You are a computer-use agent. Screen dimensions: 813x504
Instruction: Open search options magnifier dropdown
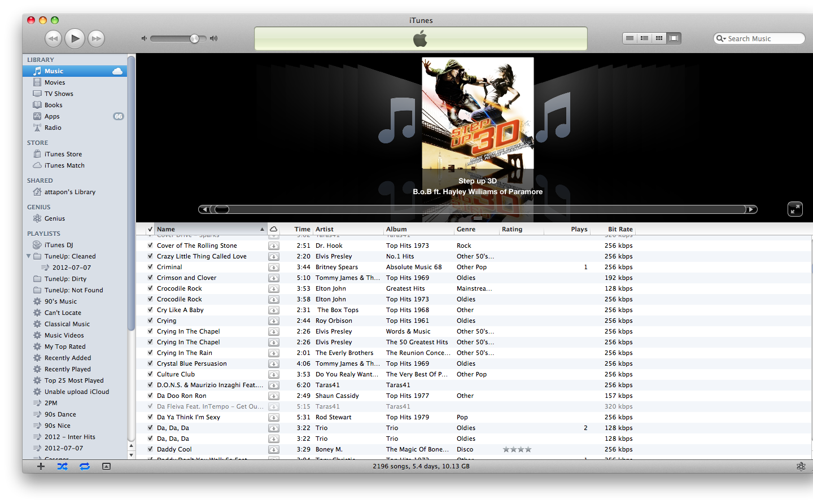tap(720, 38)
